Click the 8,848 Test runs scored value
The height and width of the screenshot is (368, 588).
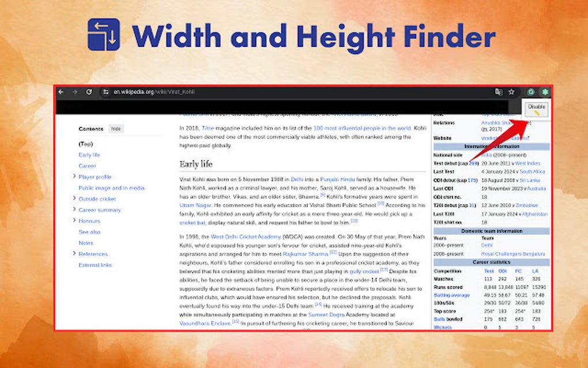[490, 287]
